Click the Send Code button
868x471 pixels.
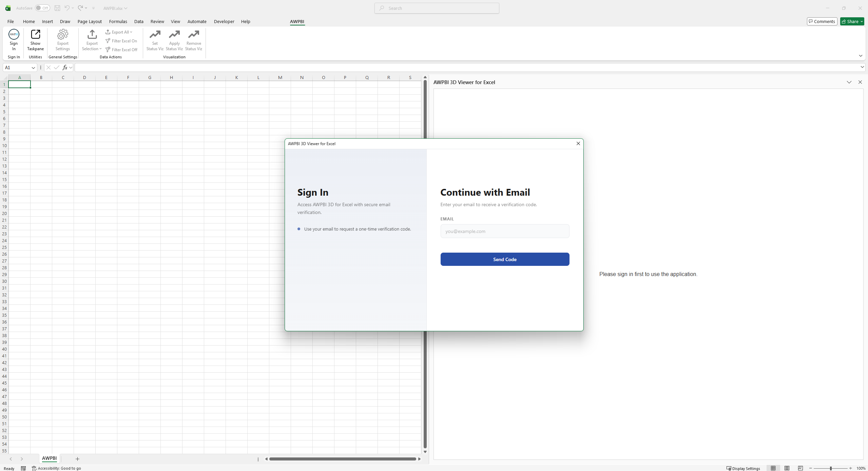point(505,259)
